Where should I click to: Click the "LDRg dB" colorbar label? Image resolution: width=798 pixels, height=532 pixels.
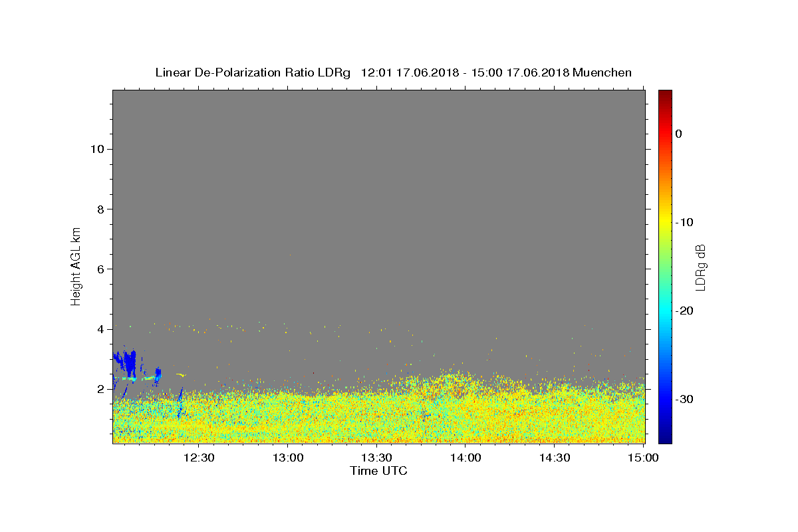point(700,267)
